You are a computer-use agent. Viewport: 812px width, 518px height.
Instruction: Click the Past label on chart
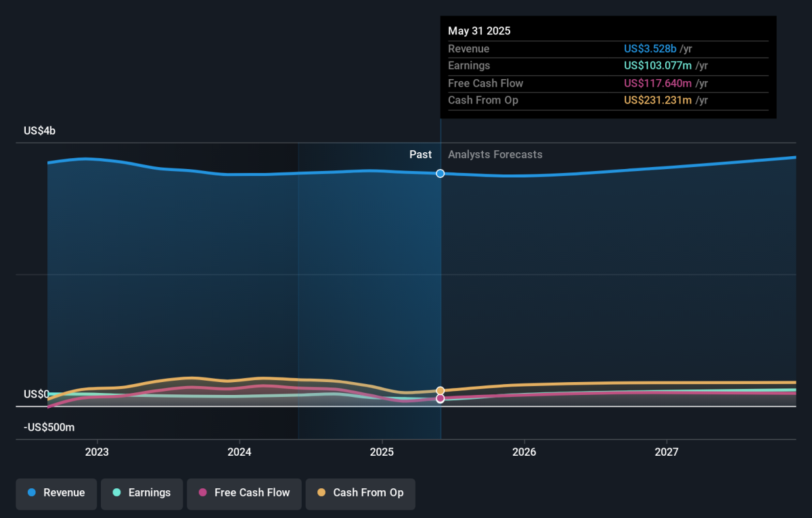[x=420, y=155]
